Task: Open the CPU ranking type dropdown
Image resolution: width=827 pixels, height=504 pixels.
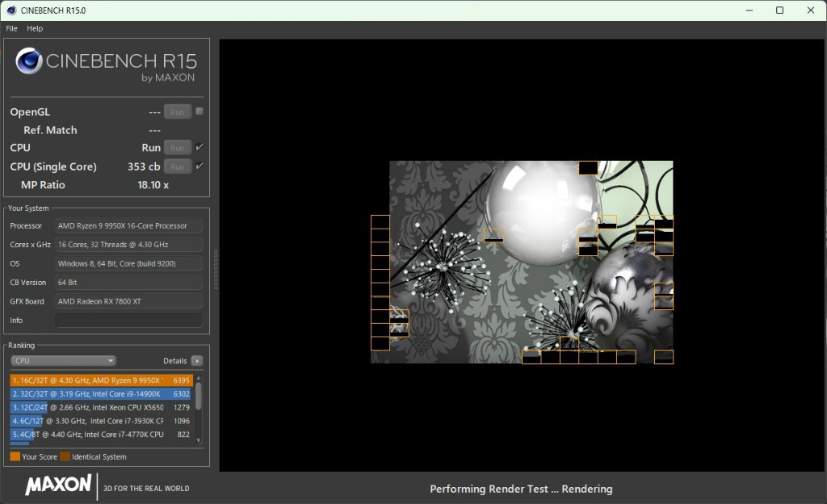Action: click(x=63, y=361)
